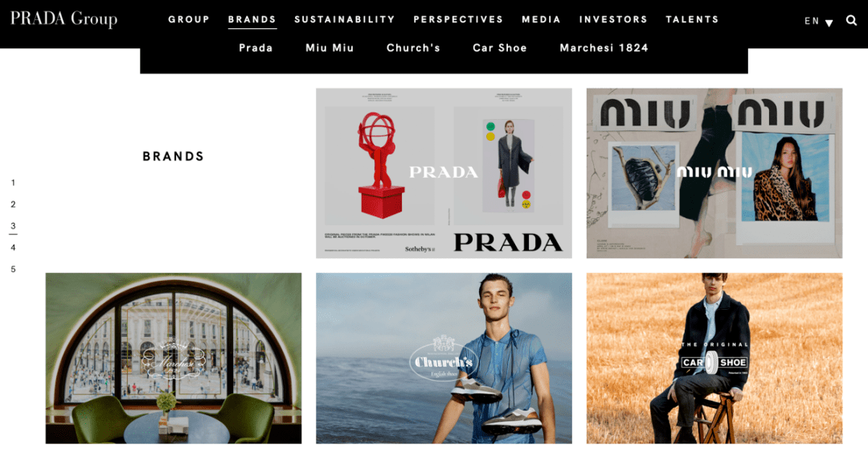Open Marchesi 1824 submenu link

click(604, 47)
